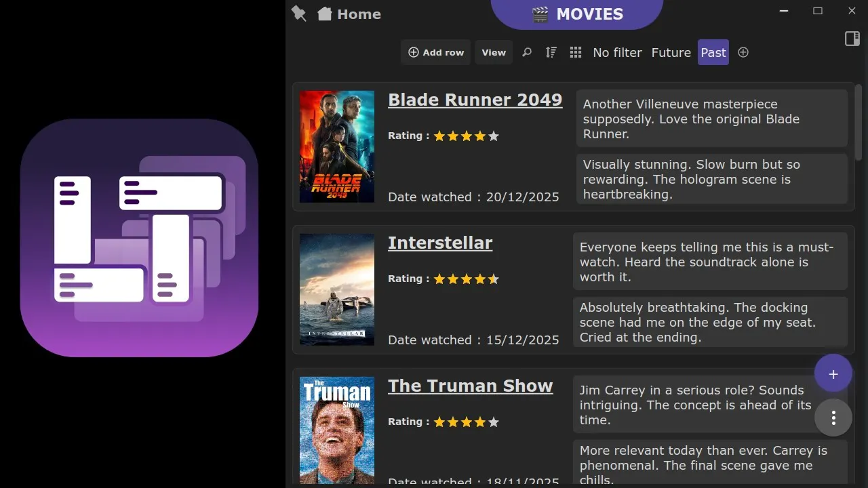Image resolution: width=868 pixels, height=488 pixels.
Task: Go to Home in the top bar
Action: pyautogui.click(x=349, y=14)
